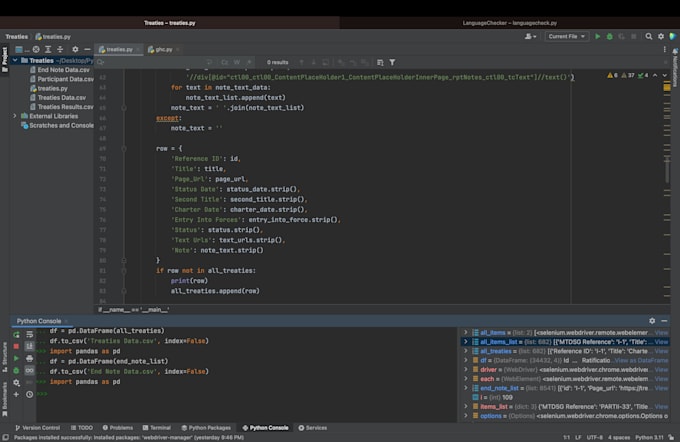Open Treaties Results.csv in project tree
The height and width of the screenshot is (442, 680).
click(x=65, y=106)
